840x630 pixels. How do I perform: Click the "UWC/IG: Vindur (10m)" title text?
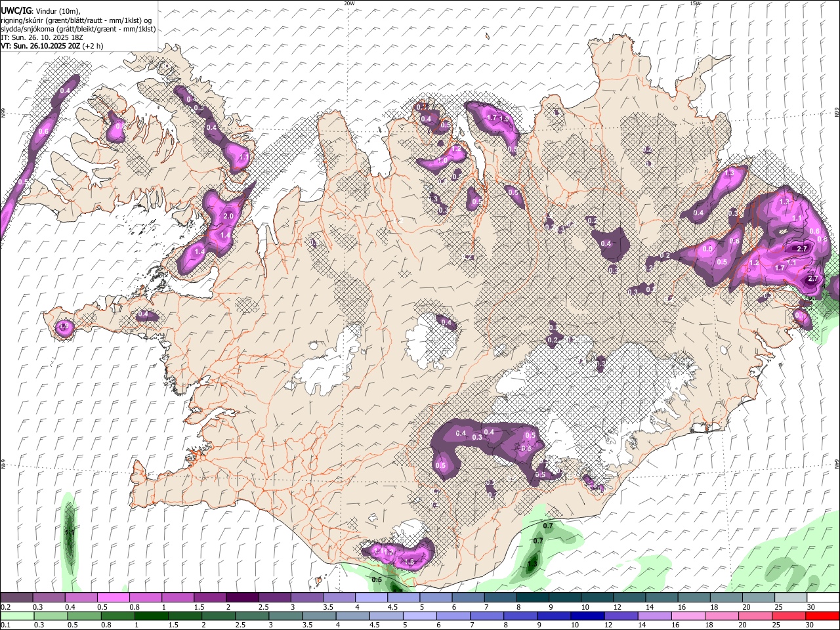40,10
